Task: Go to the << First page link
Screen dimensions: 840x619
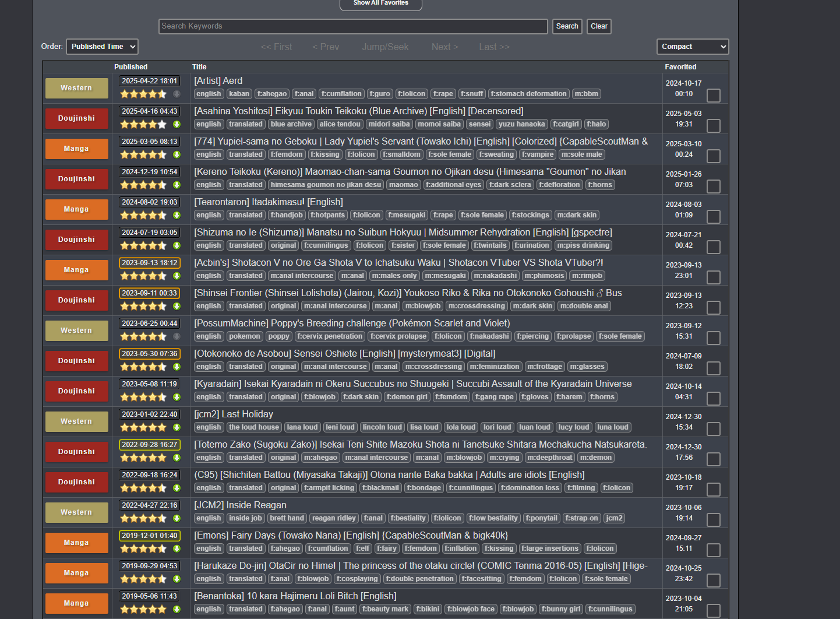Action: coord(276,47)
